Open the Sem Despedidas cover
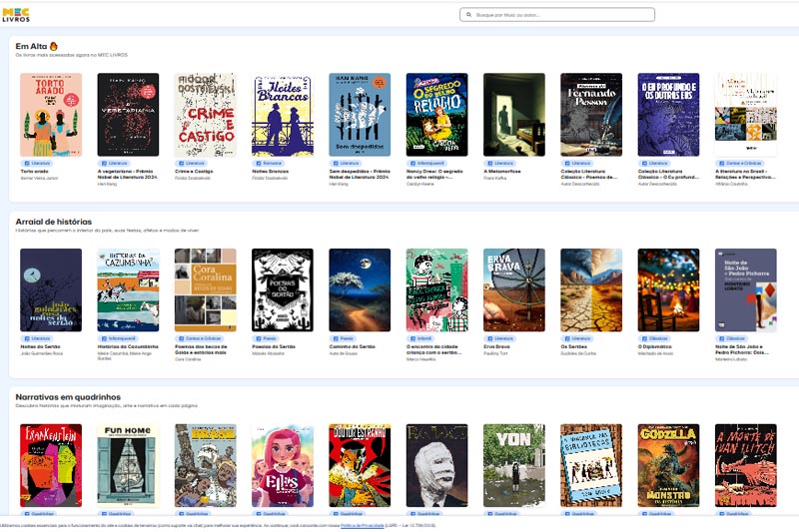Viewport: 799px width, 532px height. 360,115
